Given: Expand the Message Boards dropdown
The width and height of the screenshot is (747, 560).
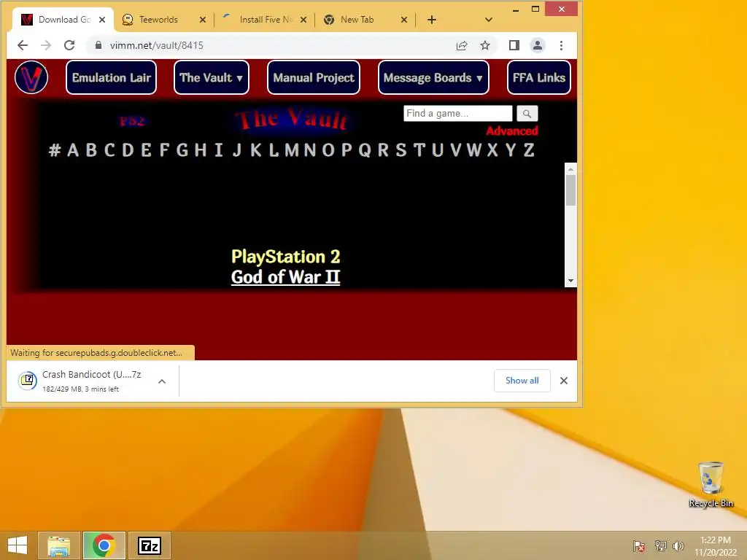Looking at the screenshot, I should click(433, 77).
